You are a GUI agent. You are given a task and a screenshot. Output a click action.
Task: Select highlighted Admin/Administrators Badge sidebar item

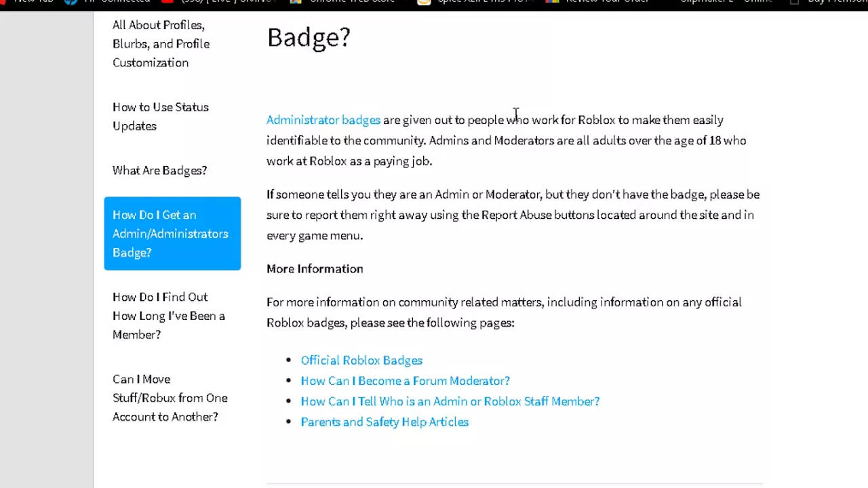pos(172,234)
